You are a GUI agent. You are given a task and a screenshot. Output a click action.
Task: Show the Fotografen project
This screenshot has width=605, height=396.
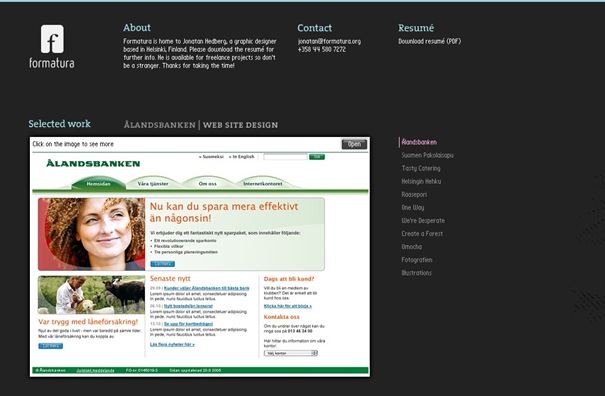point(417,260)
